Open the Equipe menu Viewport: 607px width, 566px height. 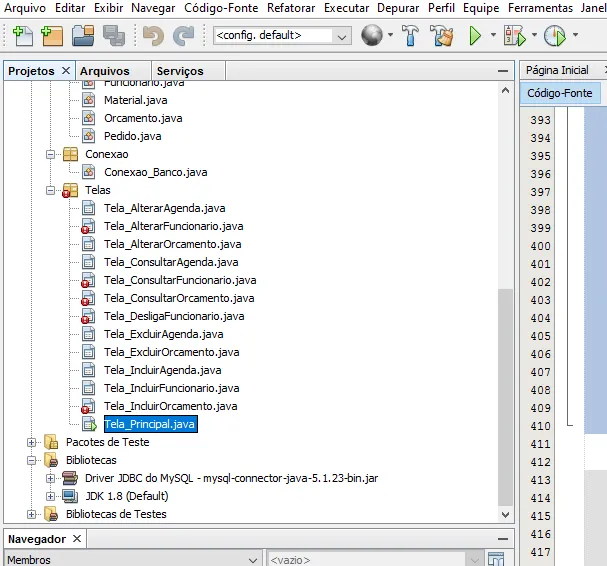tap(481, 8)
